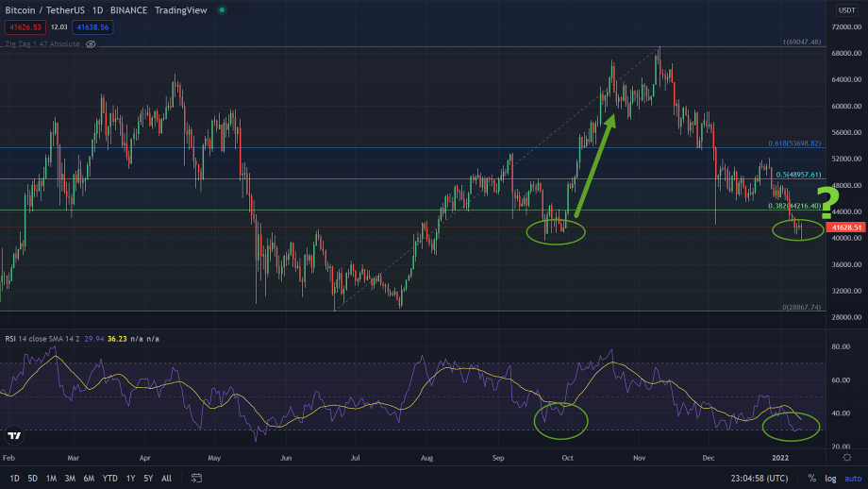Click the red sell price 41626.53 button

[x=25, y=27]
